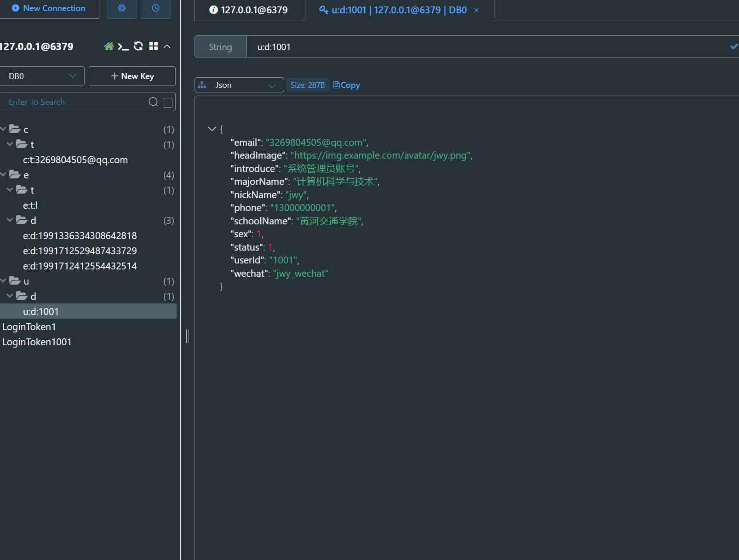Image resolution: width=739 pixels, height=560 pixels.
Task: Click the info icon on connection tab
Action: click(213, 10)
